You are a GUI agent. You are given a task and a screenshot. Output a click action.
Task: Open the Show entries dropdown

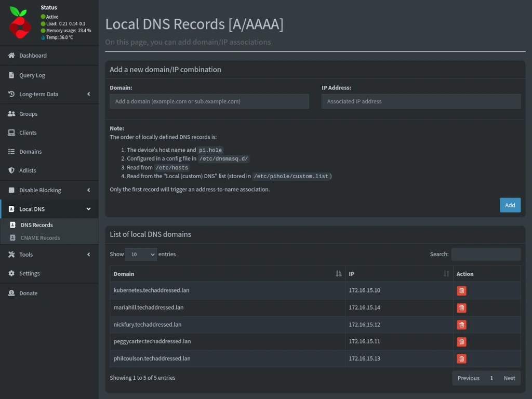140,254
